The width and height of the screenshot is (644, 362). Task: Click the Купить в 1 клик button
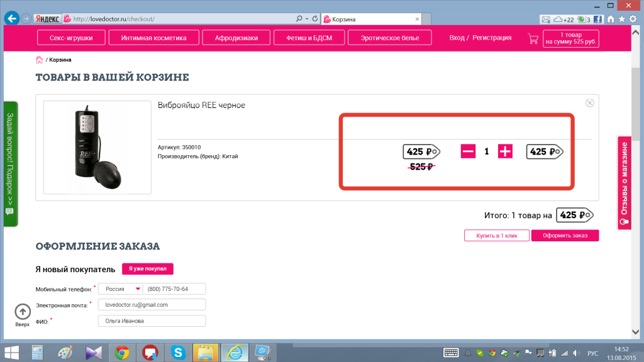(x=496, y=236)
